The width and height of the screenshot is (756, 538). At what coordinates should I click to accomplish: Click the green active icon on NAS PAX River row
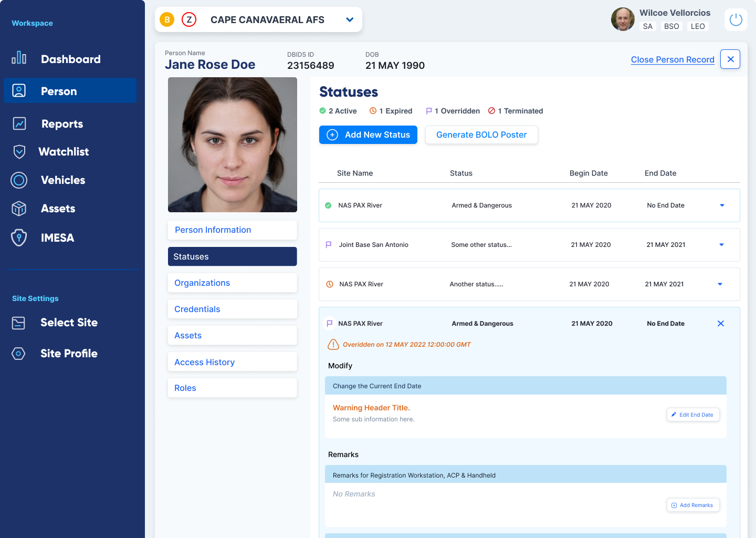328,205
